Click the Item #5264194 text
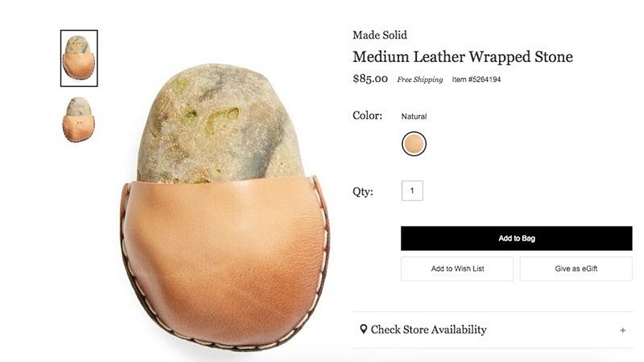This screenshot has height=362, width=644. click(x=476, y=79)
